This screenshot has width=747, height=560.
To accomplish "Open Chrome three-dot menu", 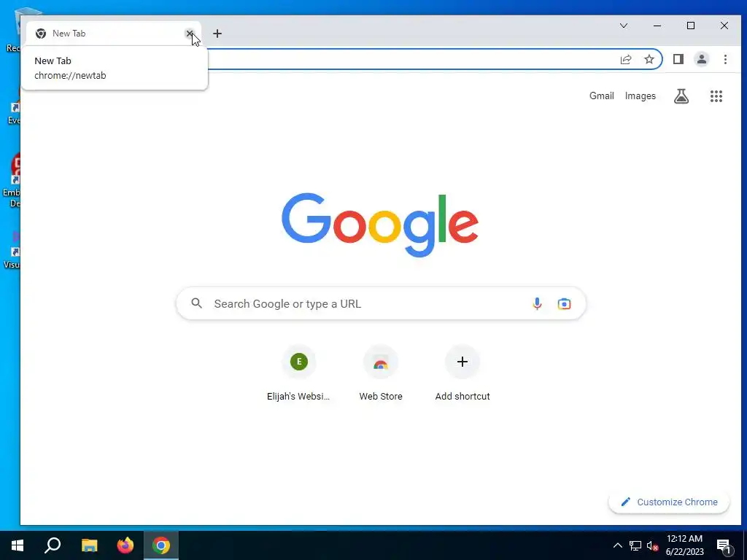I will click(x=725, y=59).
